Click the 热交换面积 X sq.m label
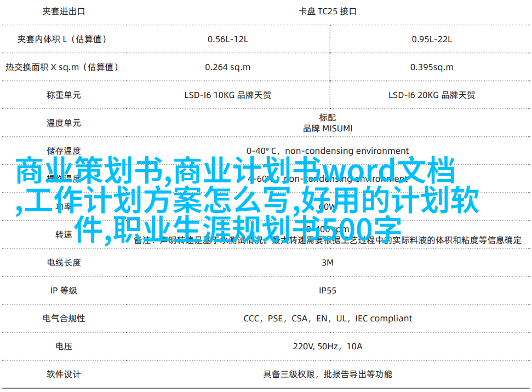Viewport: 532px width, 392px height. (x=62, y=67)
